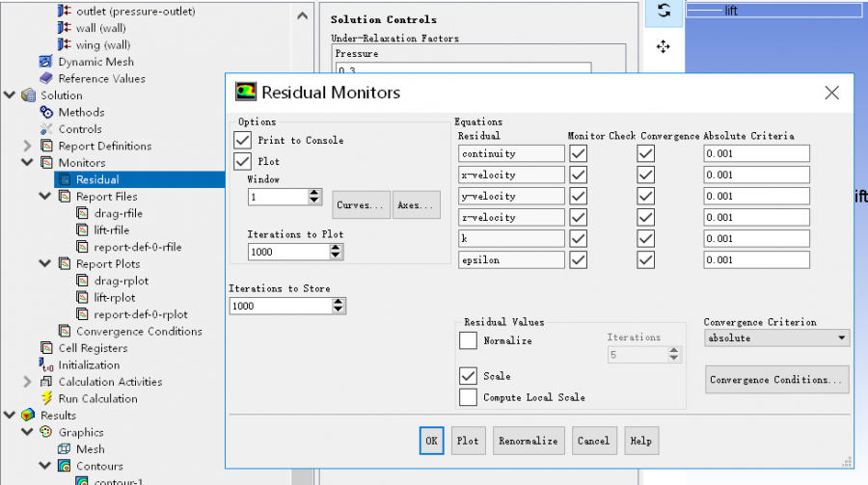Expand the Report Definitions node
The image size is (868, 485).
tap(27, 146)
